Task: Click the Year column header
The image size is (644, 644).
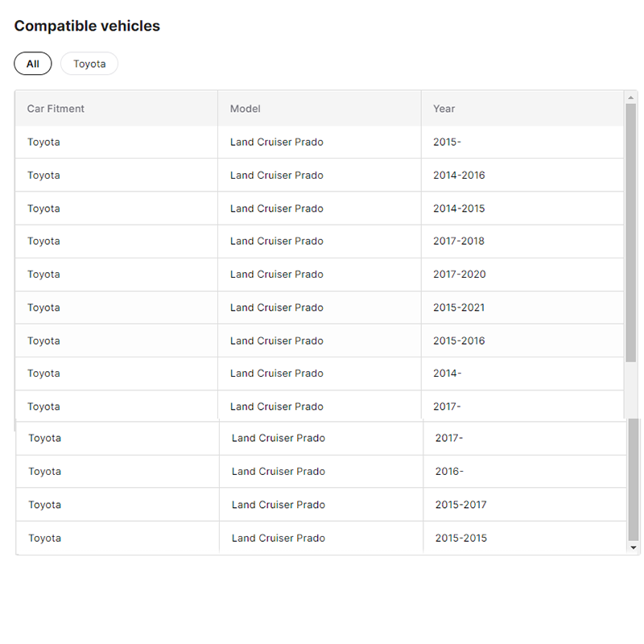Action: tap(444, 109)
